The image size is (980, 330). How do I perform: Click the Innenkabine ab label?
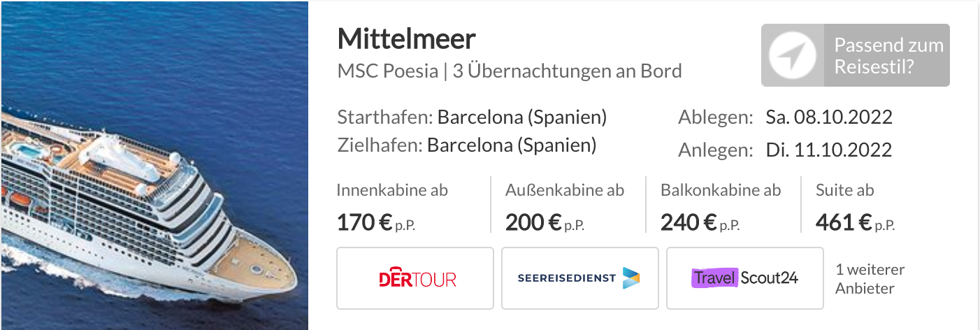coord(392,189)
